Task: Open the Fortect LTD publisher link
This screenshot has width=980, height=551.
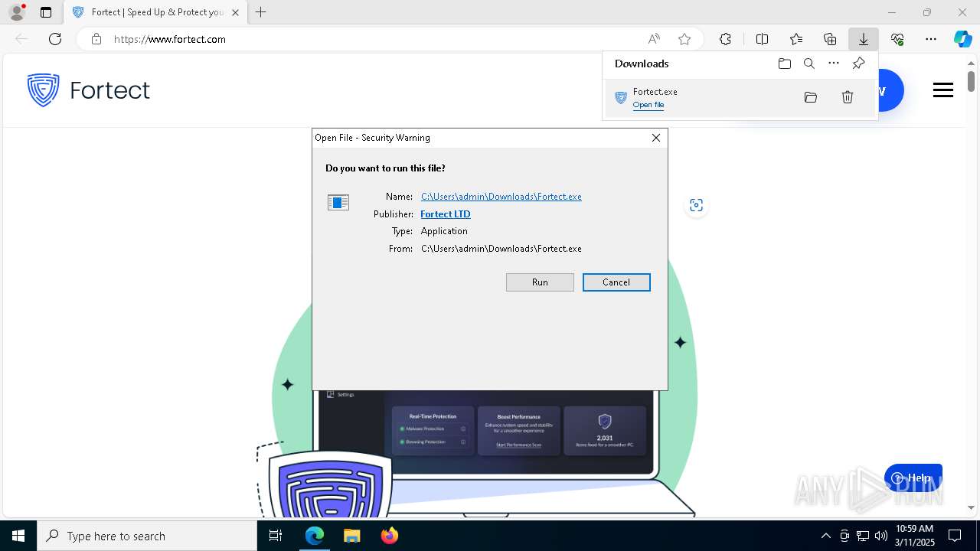Action: point(446,214)
